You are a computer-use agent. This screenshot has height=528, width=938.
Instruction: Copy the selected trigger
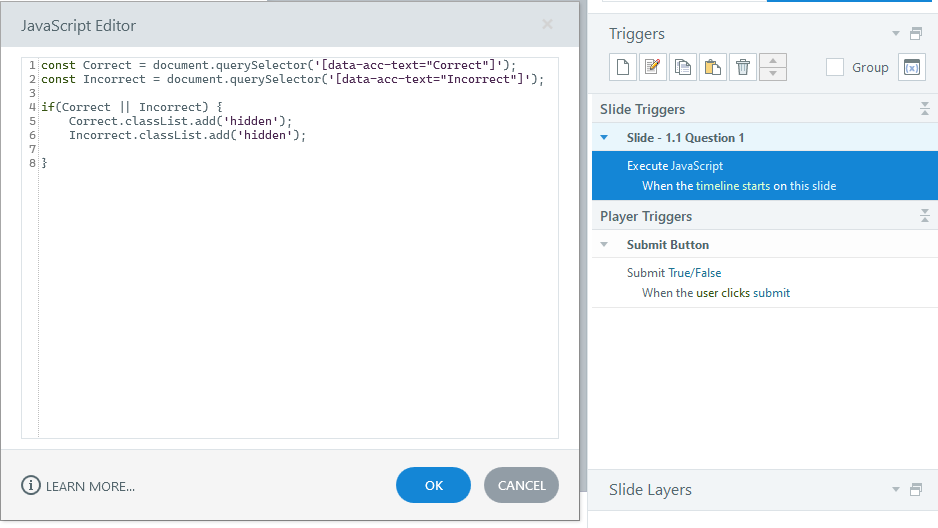point(682,67)
